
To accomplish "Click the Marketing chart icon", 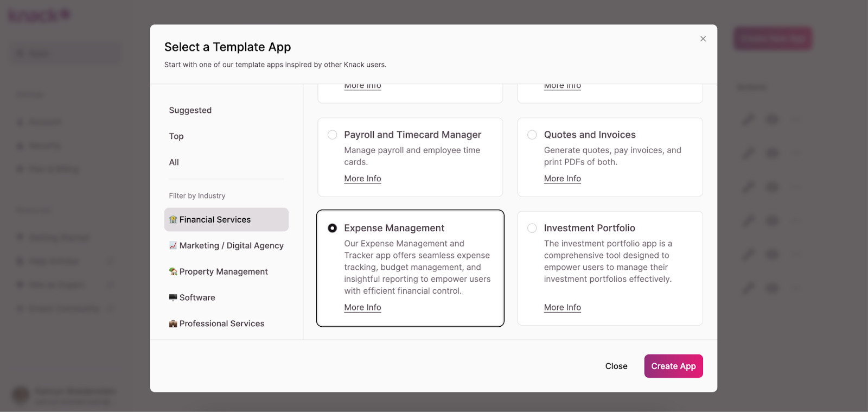I will coord(173,246).
